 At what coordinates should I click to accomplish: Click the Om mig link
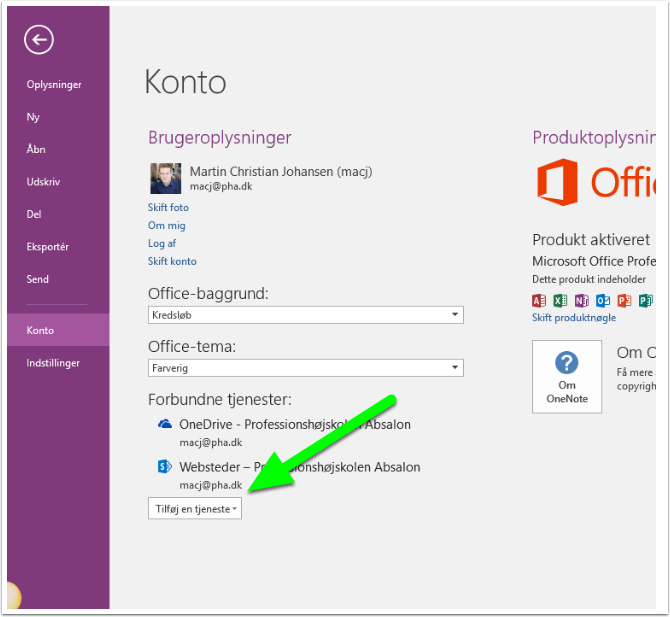pyautogui.click(x=167, y=225)
